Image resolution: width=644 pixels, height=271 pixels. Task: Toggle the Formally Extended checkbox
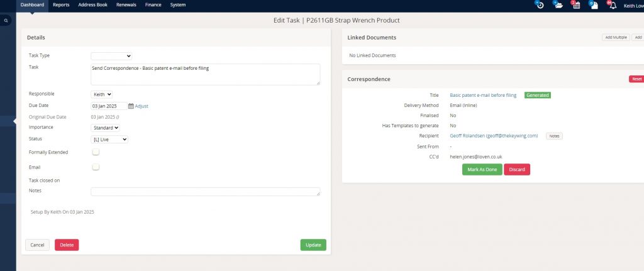coord(96,152)
